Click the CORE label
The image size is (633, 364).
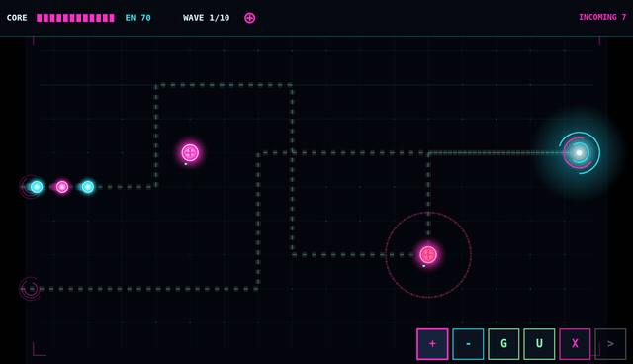click(17, 18)
